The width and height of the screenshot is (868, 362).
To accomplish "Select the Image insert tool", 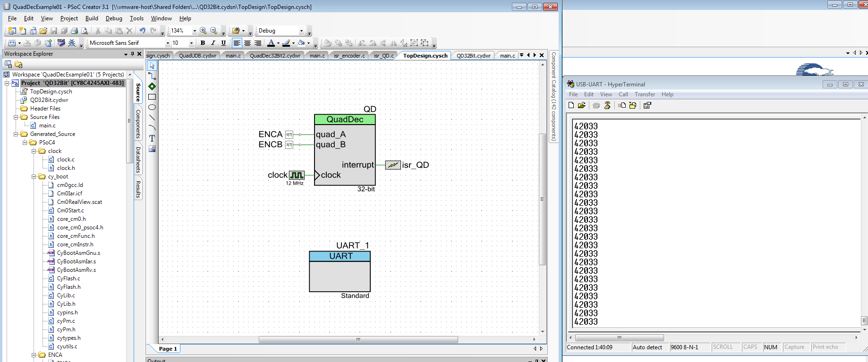I will [152, 149].
